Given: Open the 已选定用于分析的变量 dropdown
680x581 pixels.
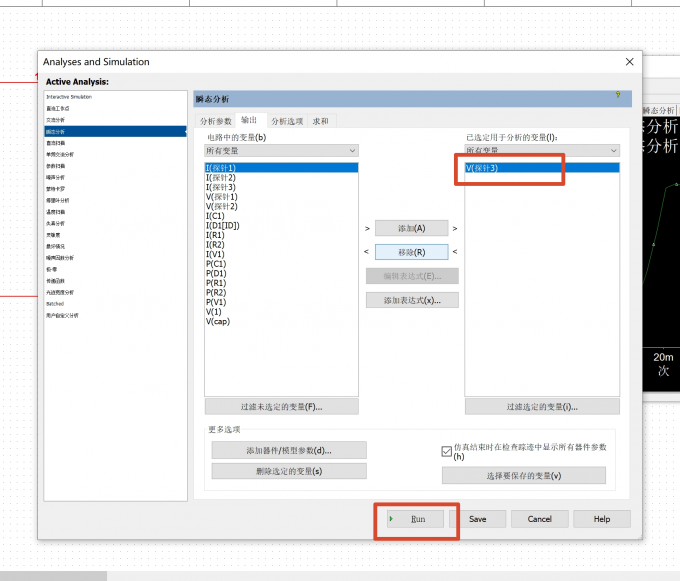Looking at the screenshot, I should click(542, 150).
